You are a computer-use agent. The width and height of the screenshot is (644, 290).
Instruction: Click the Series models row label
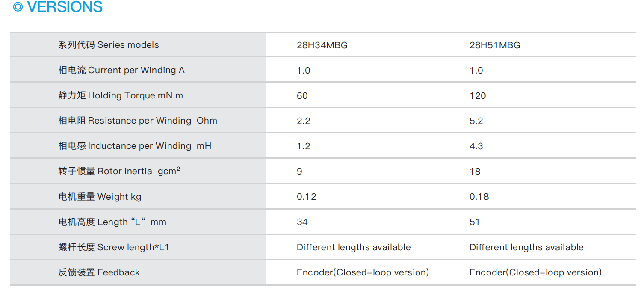coord(109,45)
